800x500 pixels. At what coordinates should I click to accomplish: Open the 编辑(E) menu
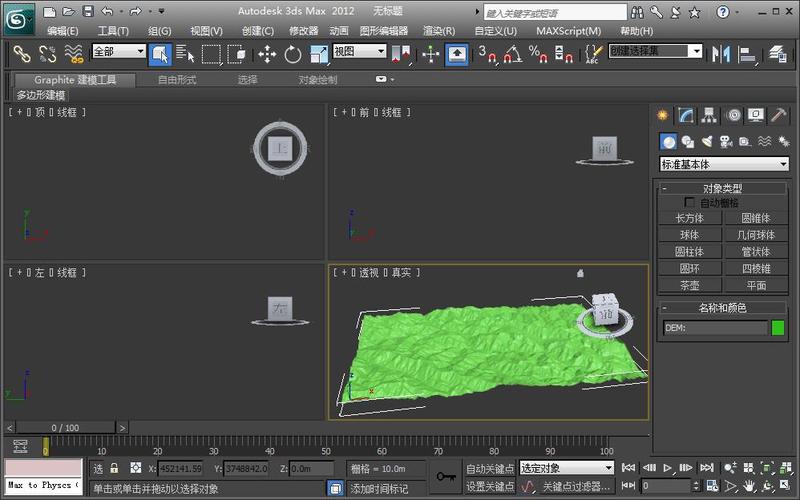63,31
